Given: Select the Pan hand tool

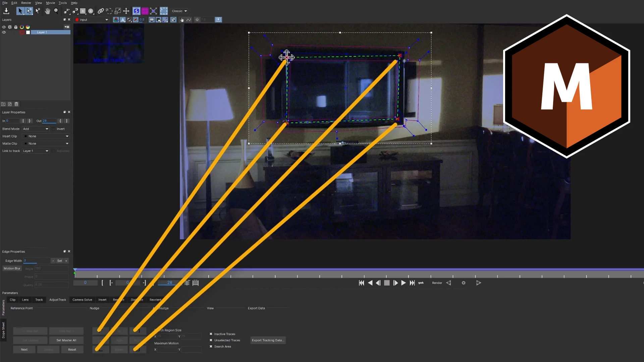Looking at the screenshot, I should click(x=47, y=11).
